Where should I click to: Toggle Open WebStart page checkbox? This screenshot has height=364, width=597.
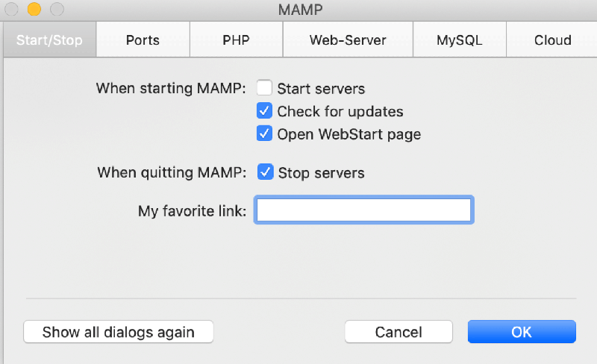coord(264,134)
